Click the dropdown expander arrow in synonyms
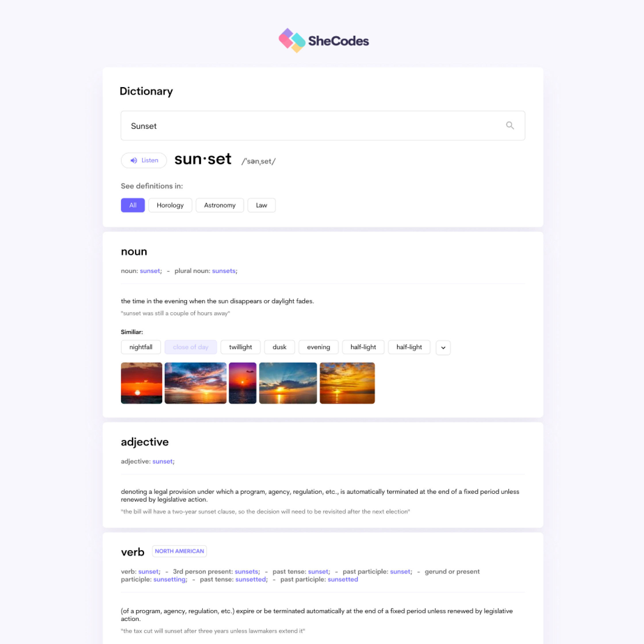The image size is (644, 644). pyautogui.click(x=443, y=347)
